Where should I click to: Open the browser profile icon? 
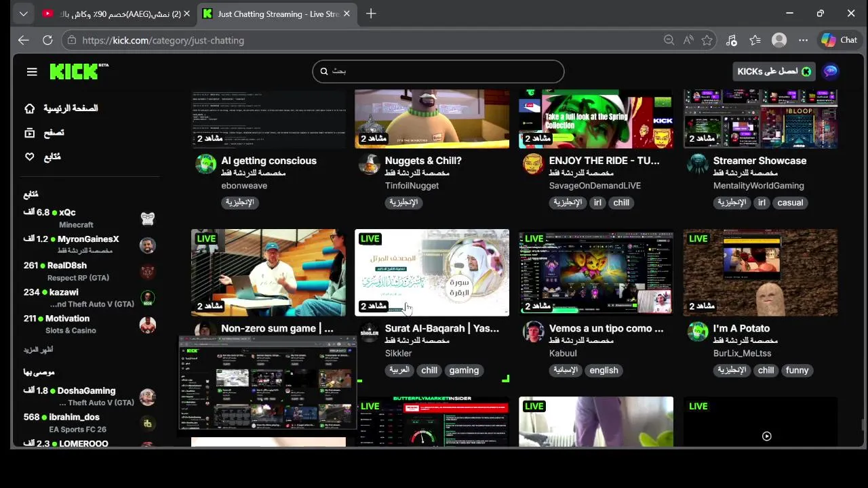(x=779, y=40)
